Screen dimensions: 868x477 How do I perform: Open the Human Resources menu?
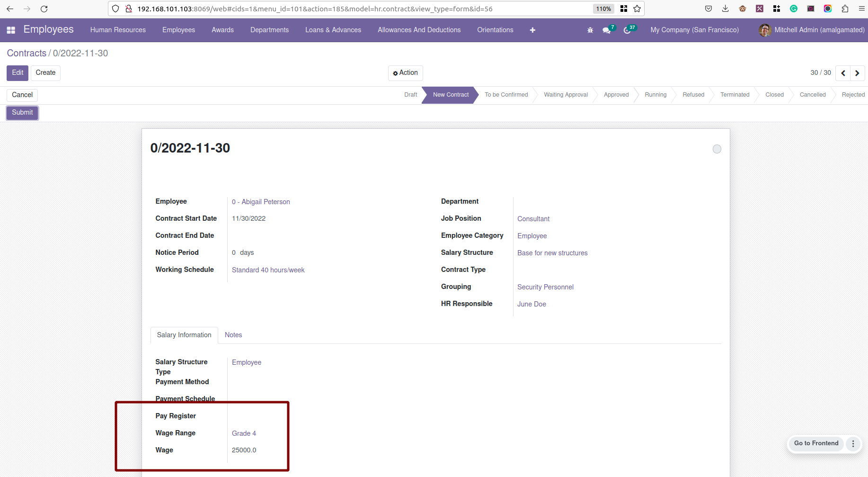(118, 30)
